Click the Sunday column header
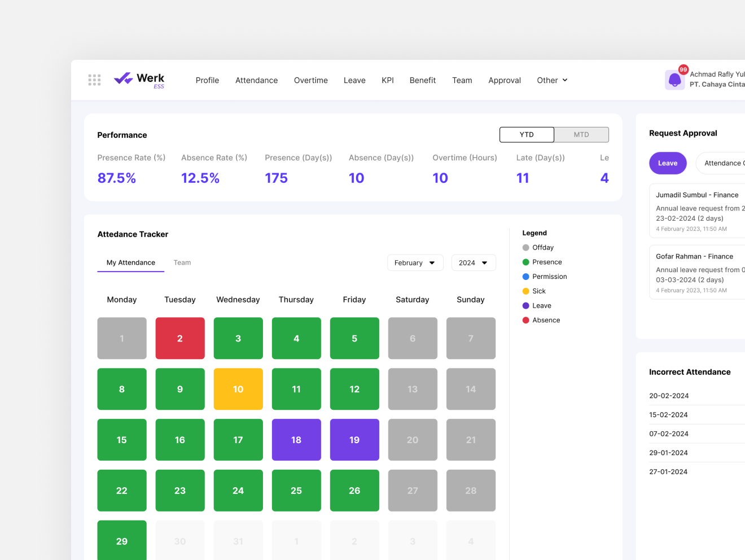745x560 pixels. click(471, 300)
